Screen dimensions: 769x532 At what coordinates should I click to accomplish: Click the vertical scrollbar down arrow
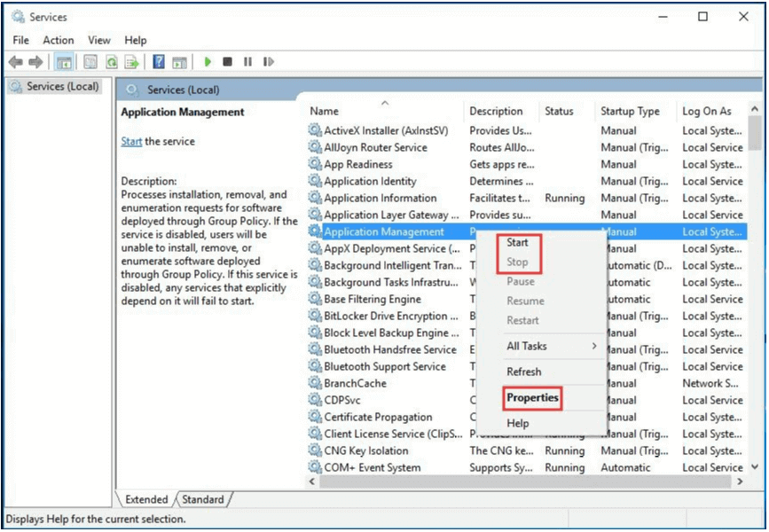(755, 466)
